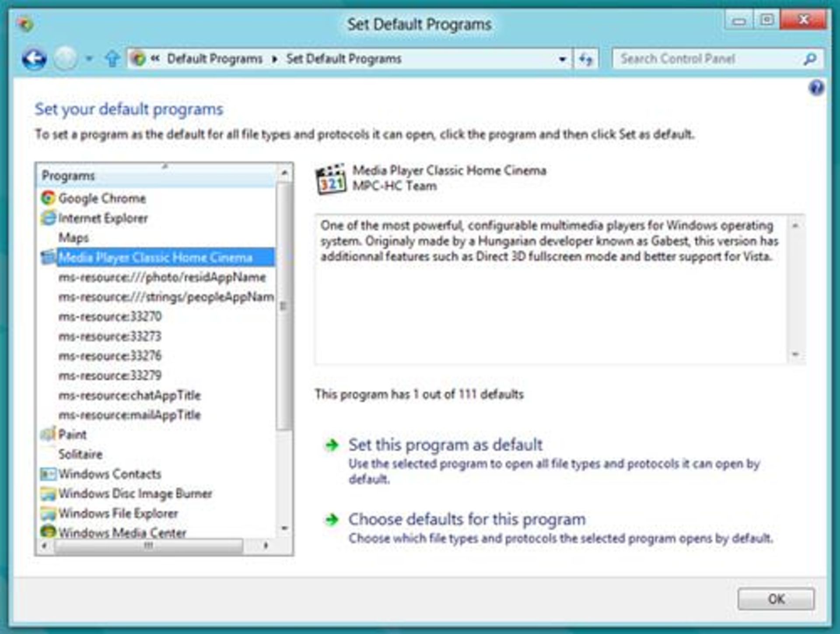Click the large MPC-HC 321 program icon
This screenshot has height=634, width=840.
(331, 179)
